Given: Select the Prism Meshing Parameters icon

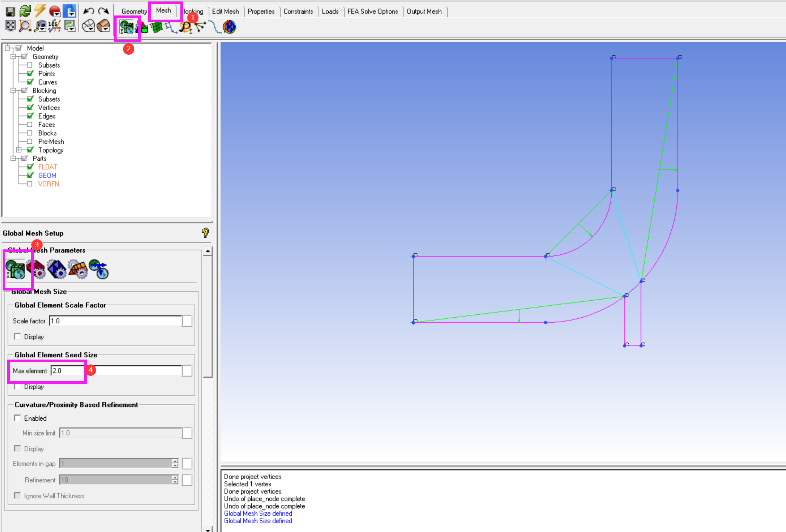Looking at the screenshot, I should point(78,269).
